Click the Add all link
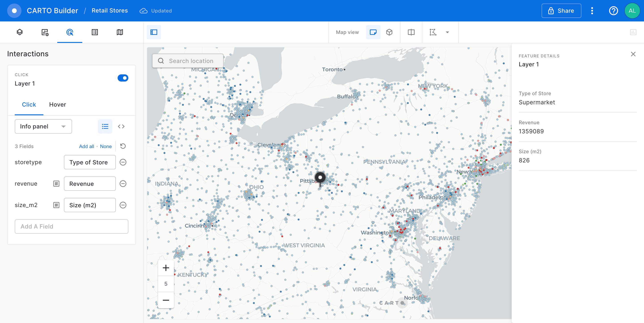644x323 pixels. [x=87, y=146]
